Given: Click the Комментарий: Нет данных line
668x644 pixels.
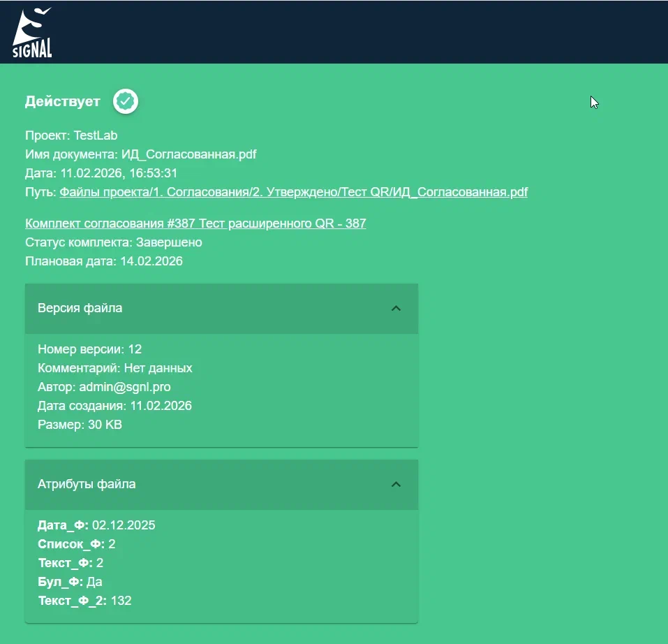Looking at the screenshot, I should pos(114,367).
